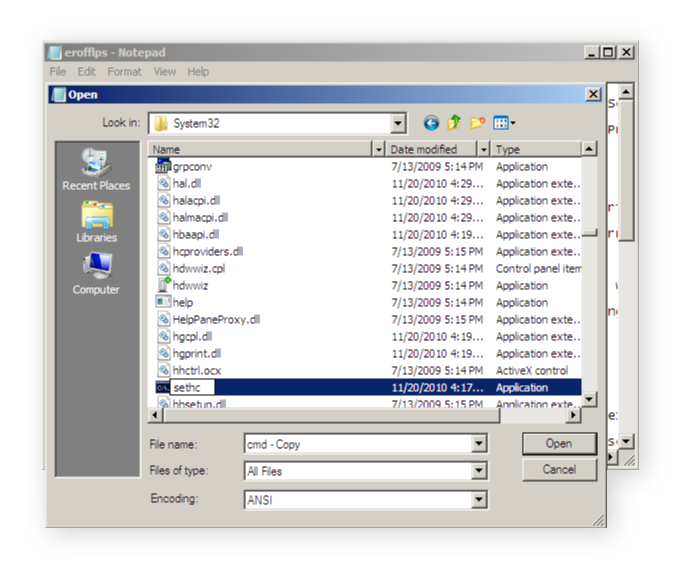Select Libraries in the places bar
Viewport: 686px width, 574px height.
tap(96, 221)
